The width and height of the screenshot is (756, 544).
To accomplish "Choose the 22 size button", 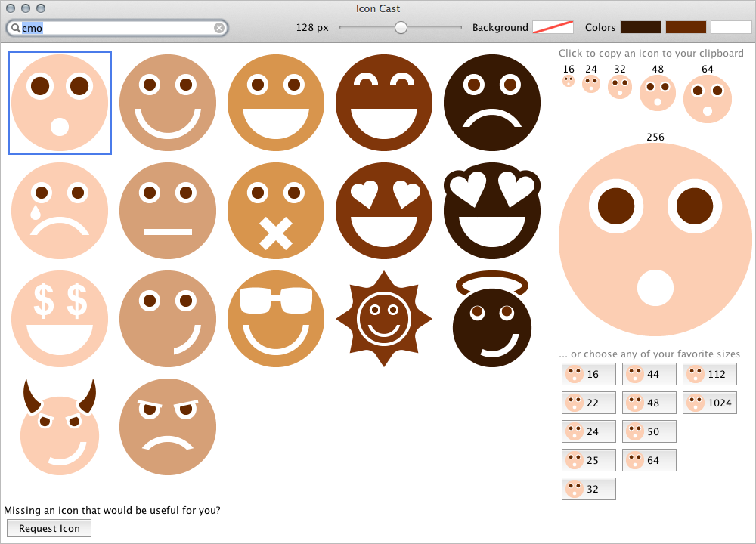I will [589, 403].
